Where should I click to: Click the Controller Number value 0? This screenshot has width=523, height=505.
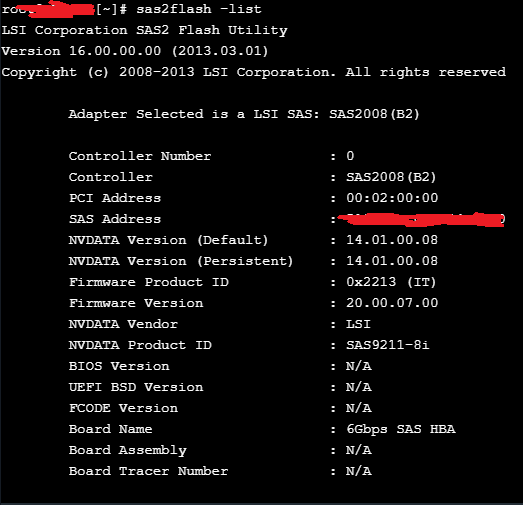tap(350, 156)
